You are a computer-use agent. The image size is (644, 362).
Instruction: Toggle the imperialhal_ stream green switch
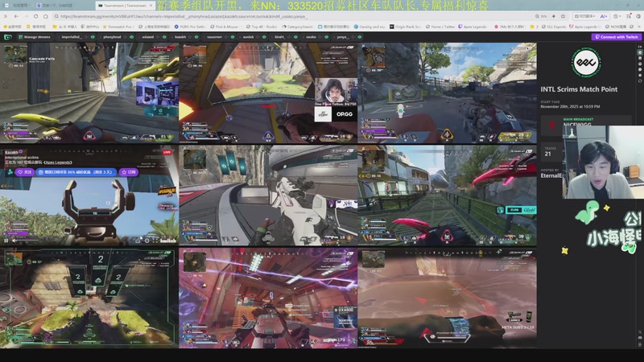[x=93, y=37]
